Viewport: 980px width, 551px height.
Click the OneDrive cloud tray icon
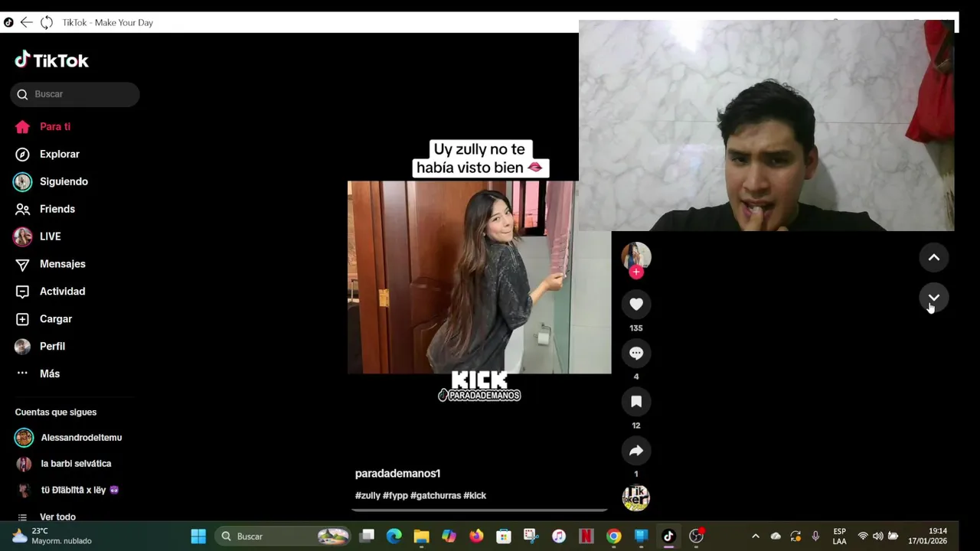tap(776, 536)
